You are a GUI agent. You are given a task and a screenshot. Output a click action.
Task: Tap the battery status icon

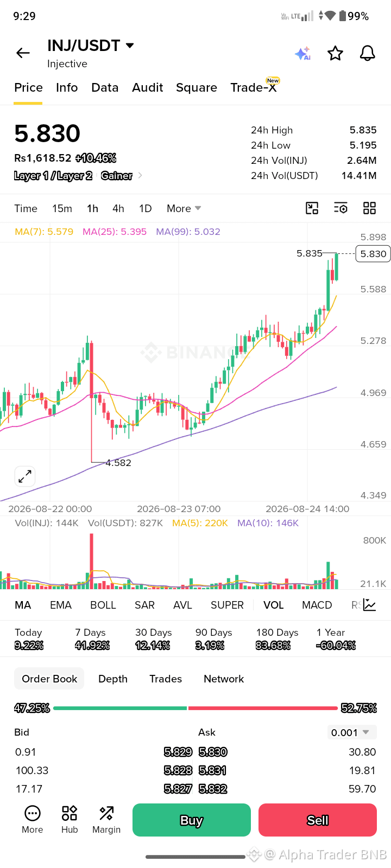coord(342,16)
